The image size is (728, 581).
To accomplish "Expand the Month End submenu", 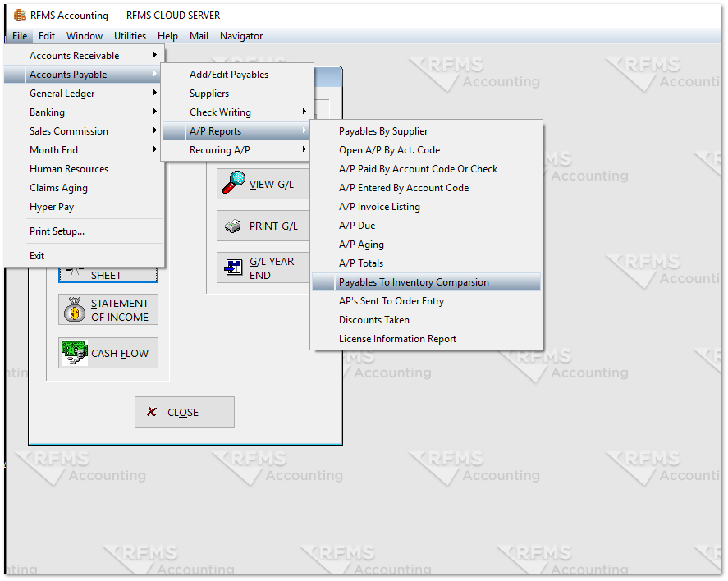I will point(84,150).
